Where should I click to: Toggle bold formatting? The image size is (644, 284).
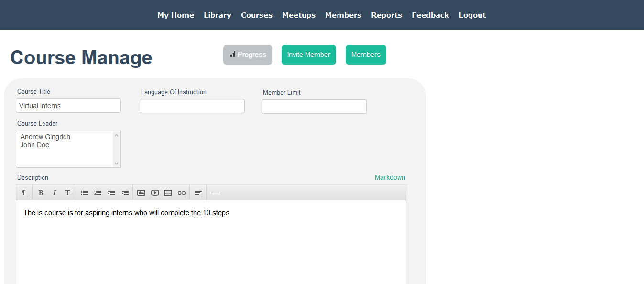[x=41, y=192]
